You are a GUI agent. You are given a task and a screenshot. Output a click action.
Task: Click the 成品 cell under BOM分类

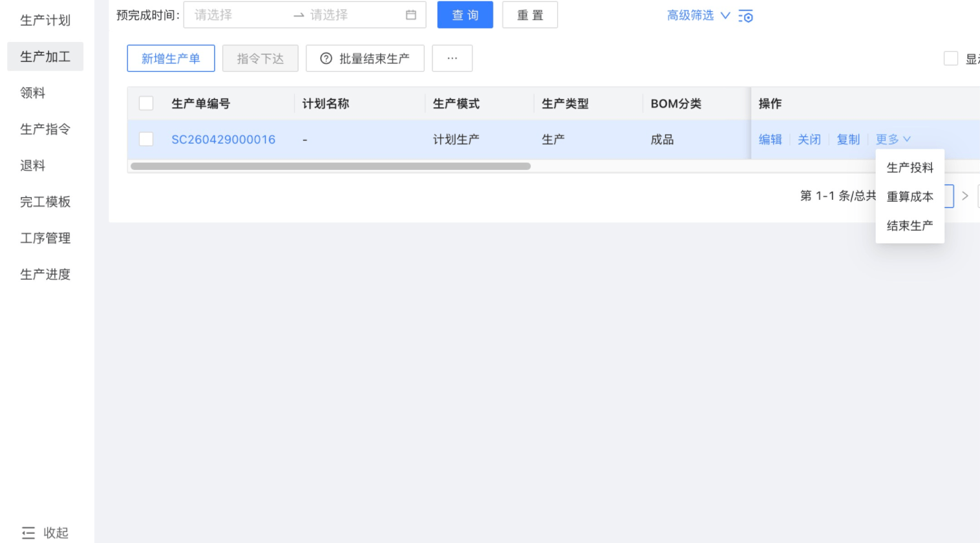click(x=662, y=140)
